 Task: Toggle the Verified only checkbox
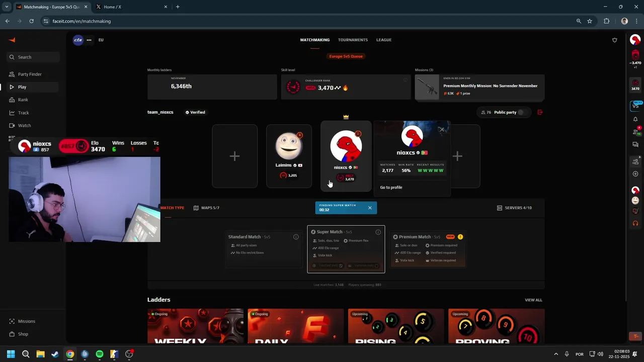click(x=341, y=265)
